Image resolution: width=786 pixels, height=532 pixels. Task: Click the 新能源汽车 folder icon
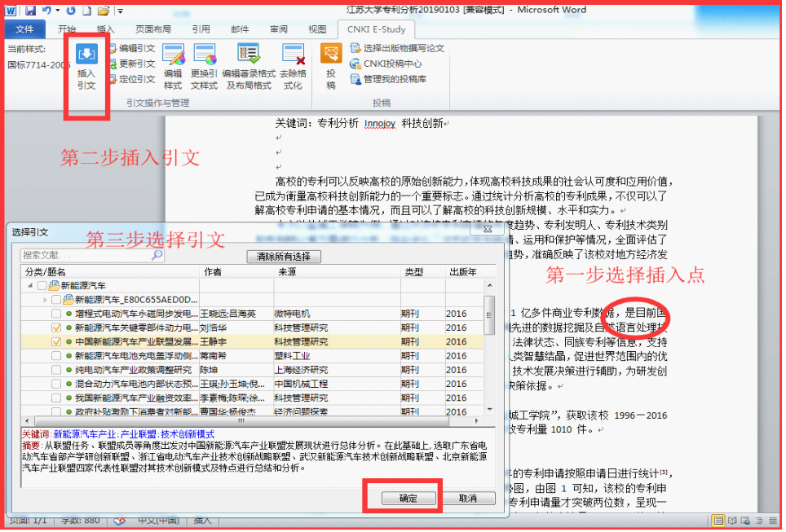coord(54,285)
